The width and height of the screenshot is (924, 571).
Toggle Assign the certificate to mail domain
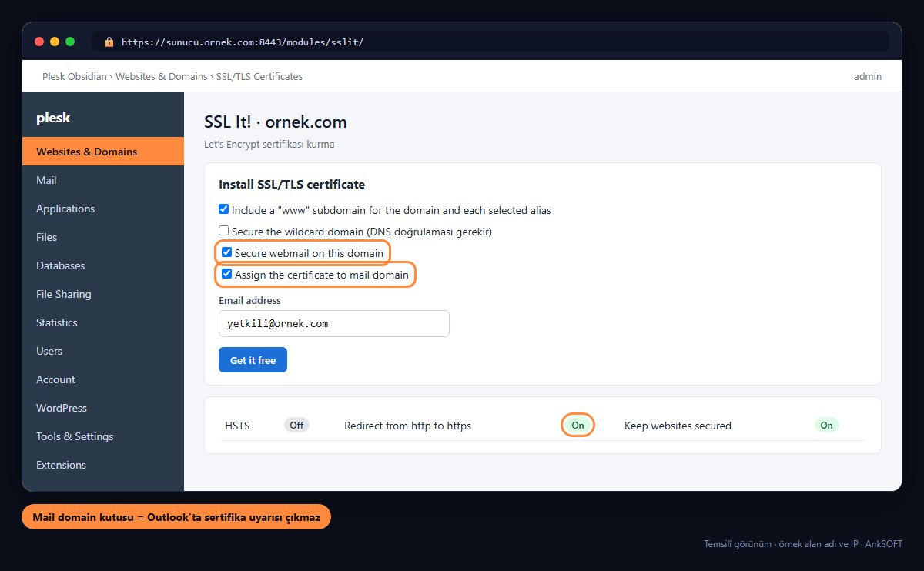pyautogui.click(x=227, y=274)
